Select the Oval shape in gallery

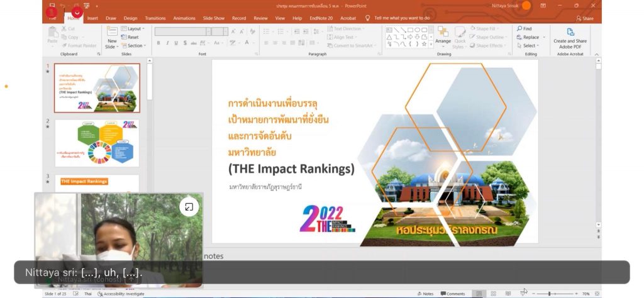click(418, 30)
